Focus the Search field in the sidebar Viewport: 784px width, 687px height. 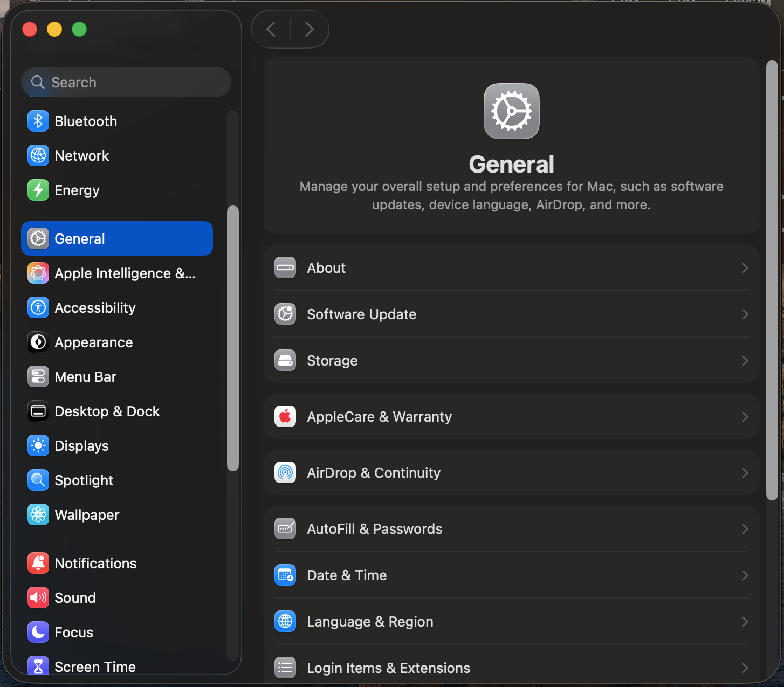(126, 82)
